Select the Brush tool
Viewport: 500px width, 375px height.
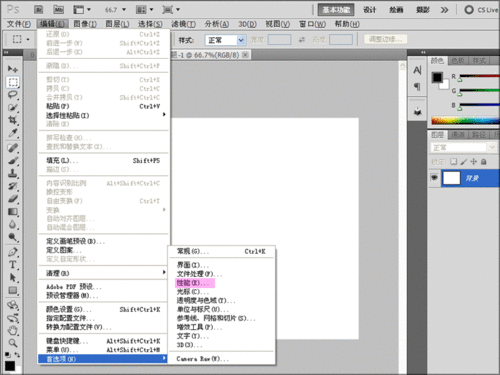13,161
